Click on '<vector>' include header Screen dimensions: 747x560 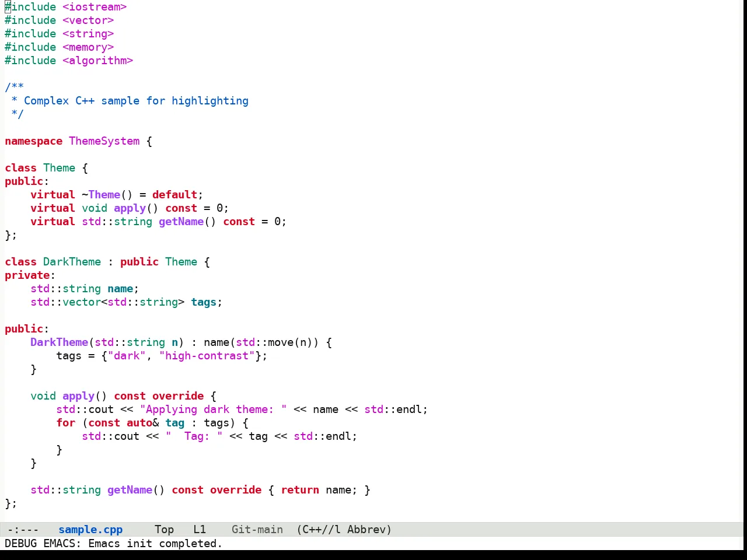tap(88, 20)
